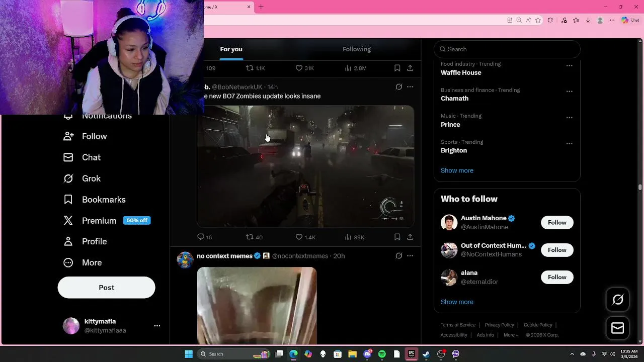The height and width of the screenshot is (362, 644).
Task: Share the BO7 Zombies post
Action: [x=410, y=237]
